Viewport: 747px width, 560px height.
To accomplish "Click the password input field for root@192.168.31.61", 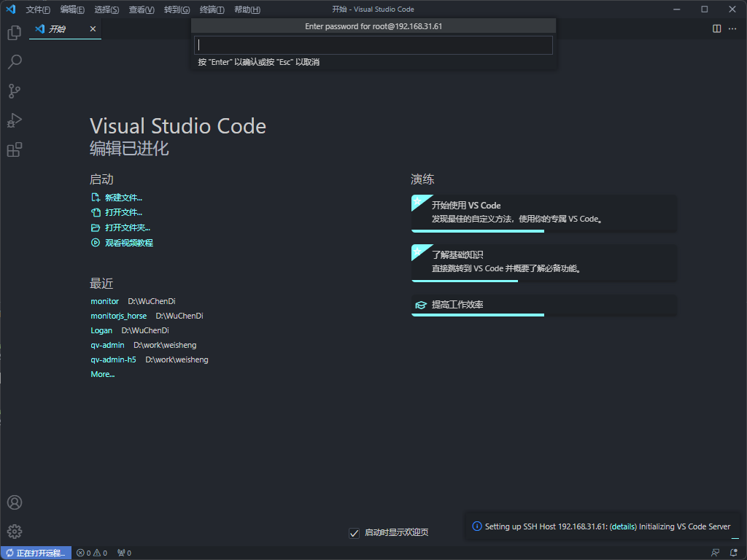I will [373, 44].
